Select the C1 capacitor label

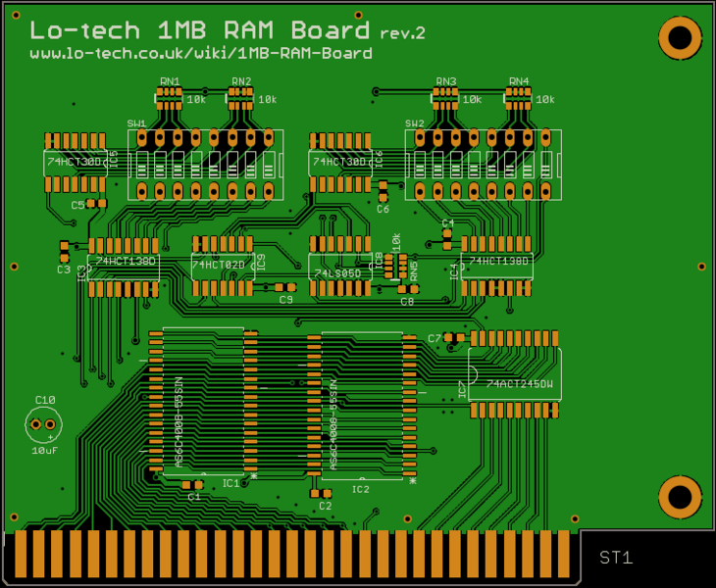point(194,496)
